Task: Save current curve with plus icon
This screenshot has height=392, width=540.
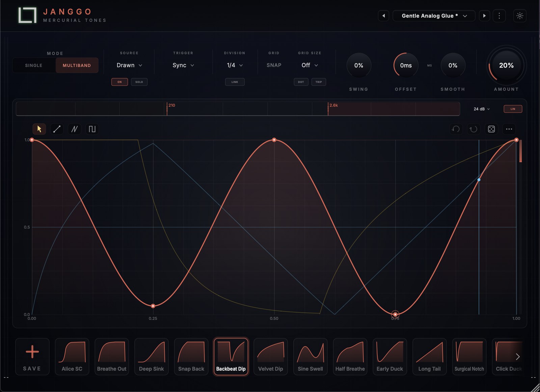Action: 32,357
